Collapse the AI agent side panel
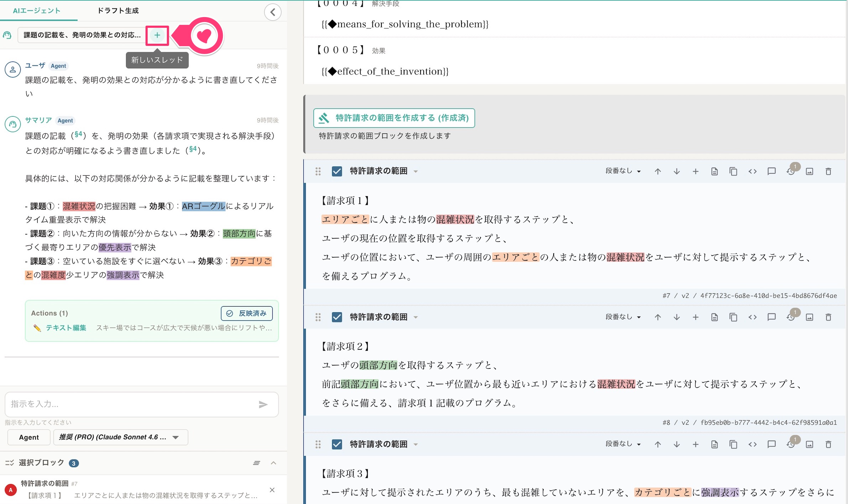The width and height of the screenshot is (848, 504). click(x=273, y=12)
